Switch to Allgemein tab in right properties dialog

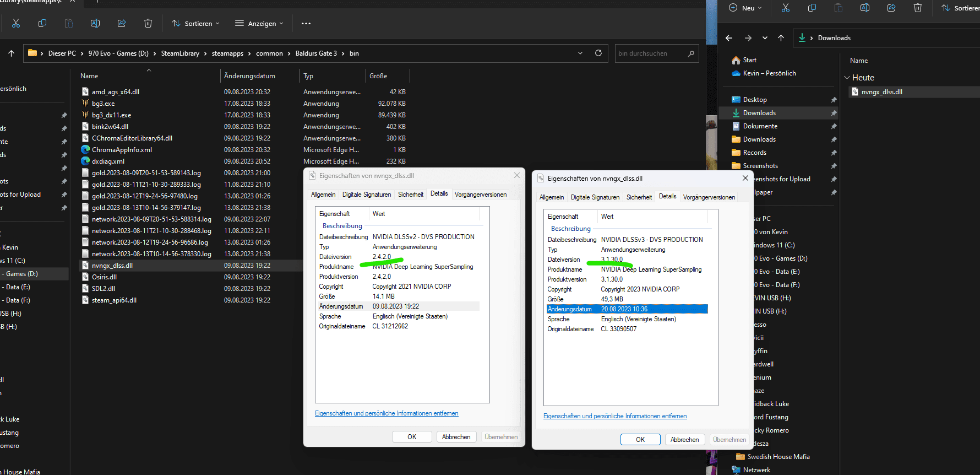552,197
